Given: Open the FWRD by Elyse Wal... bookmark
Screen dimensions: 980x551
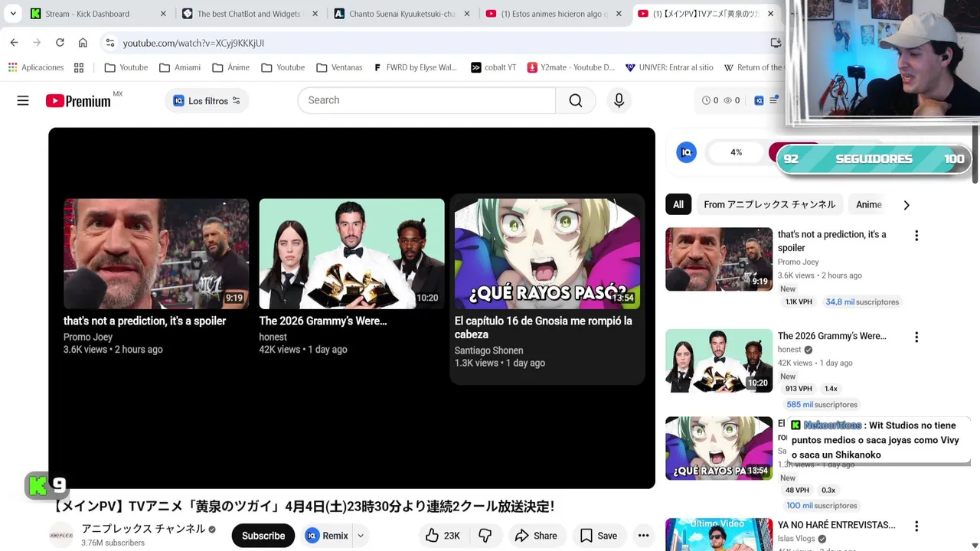Looking at the screenshot, I should [415, 67].
